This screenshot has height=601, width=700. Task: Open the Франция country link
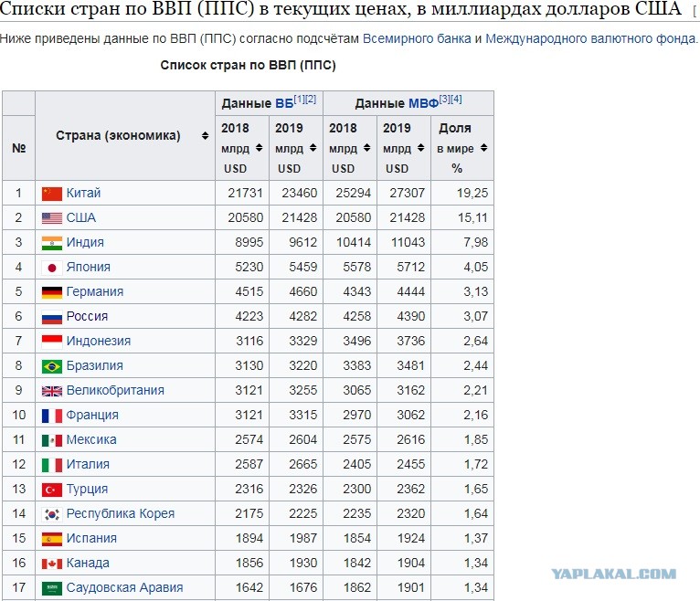tap(92, 416)
